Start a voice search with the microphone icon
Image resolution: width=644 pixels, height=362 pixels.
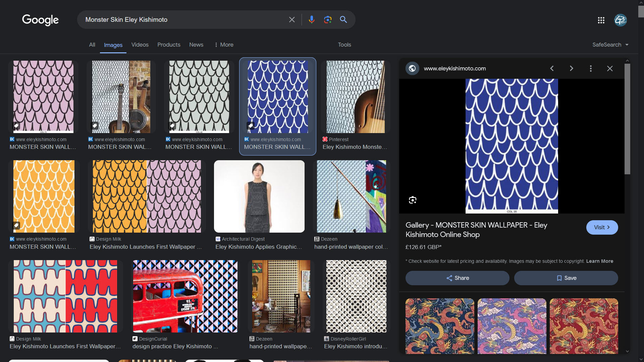(312, 19)
